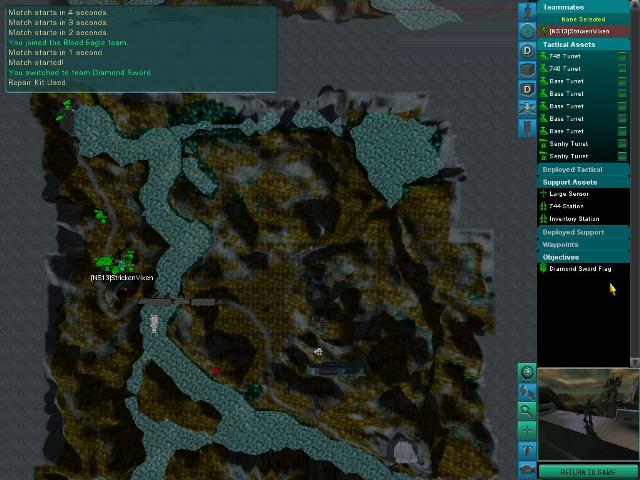Toggle the sensor radar circle filter icon
The image size is (640, 480).
(x=527, y=31)
